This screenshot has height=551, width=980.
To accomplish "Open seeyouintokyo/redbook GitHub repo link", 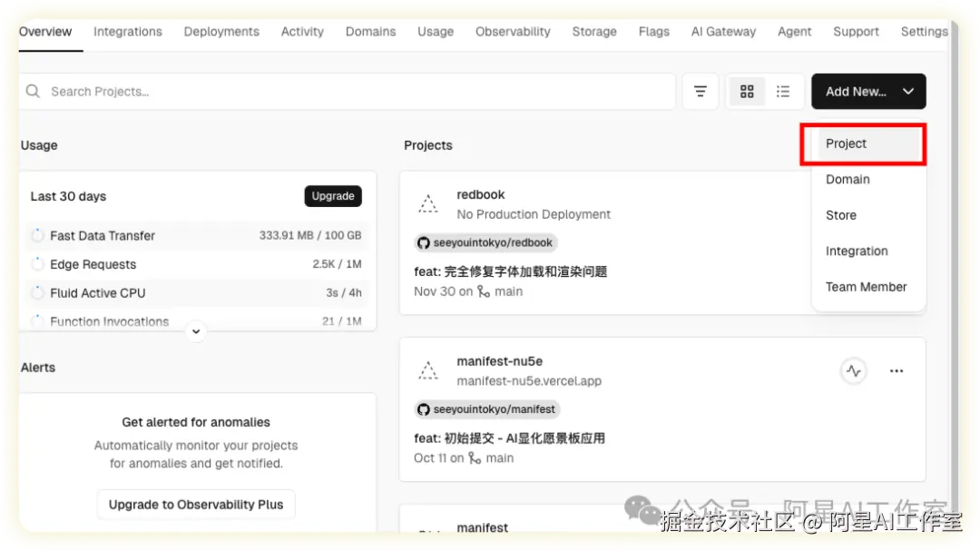I will click(485, 242).
